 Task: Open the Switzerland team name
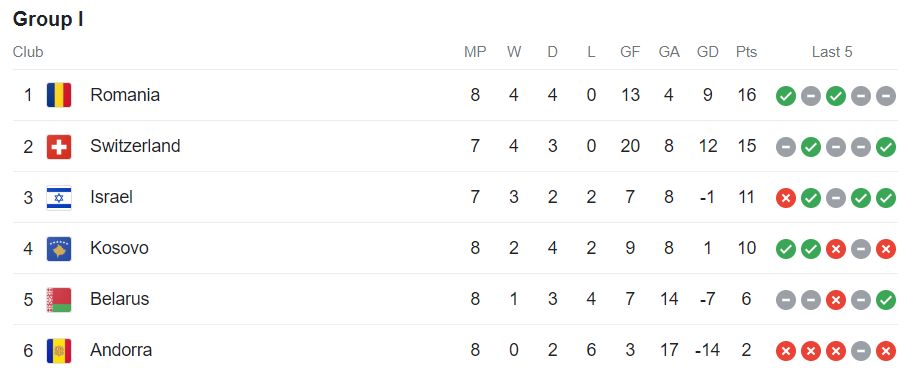point(135,146)
